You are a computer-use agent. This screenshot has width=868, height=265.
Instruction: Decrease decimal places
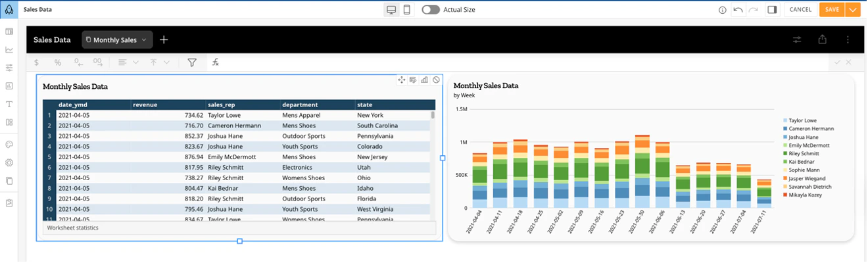pos(78,62)
